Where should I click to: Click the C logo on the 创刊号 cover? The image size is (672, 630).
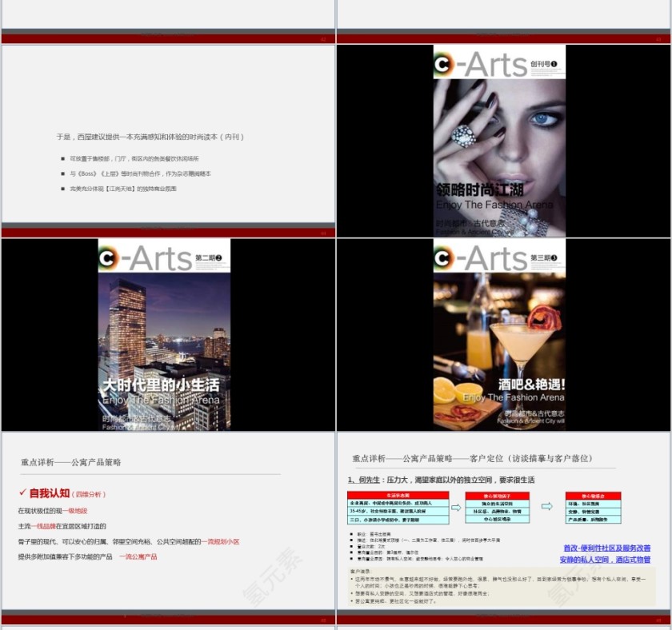click(448, 62)
